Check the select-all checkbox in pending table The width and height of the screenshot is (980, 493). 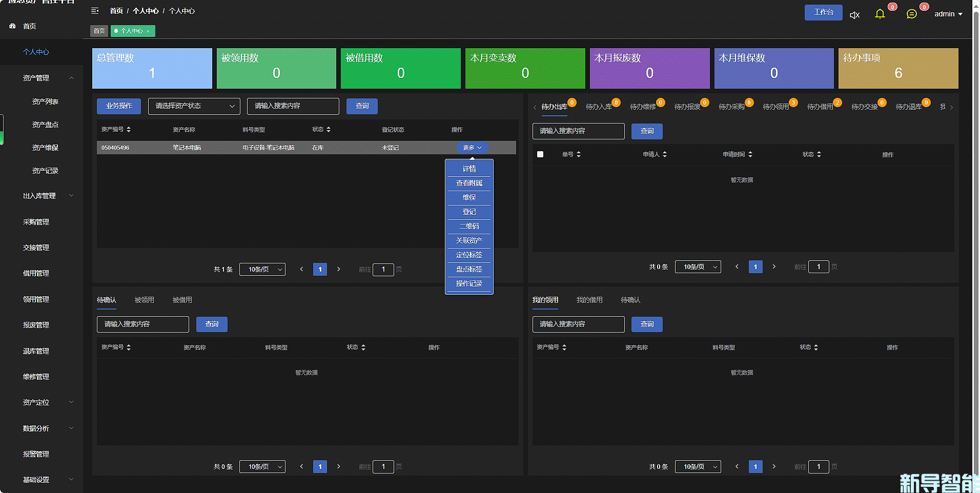[x=540, y=154]
